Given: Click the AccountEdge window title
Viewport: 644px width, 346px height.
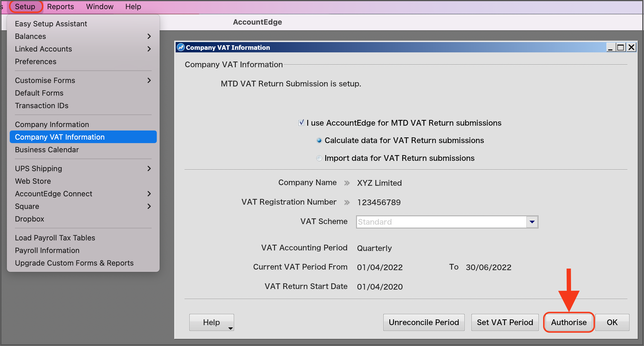Looking at the screenshot, I should click(x=257, y=22).
